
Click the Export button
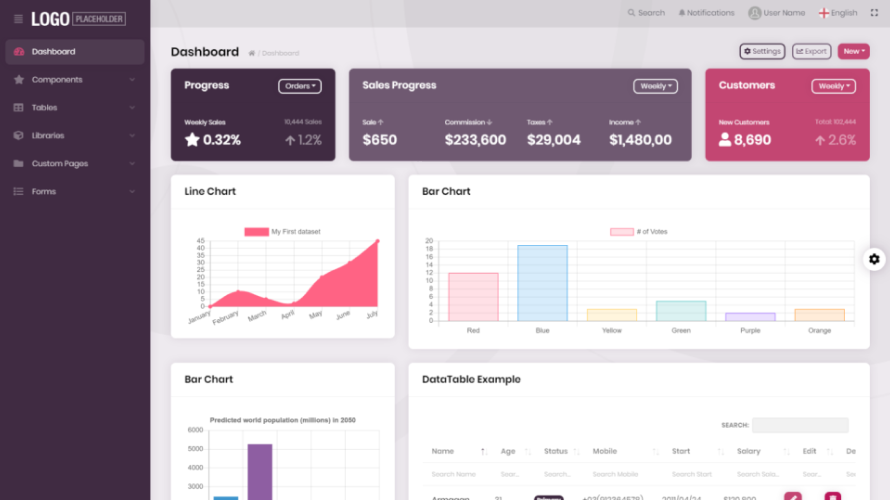[x=811, y=51]
